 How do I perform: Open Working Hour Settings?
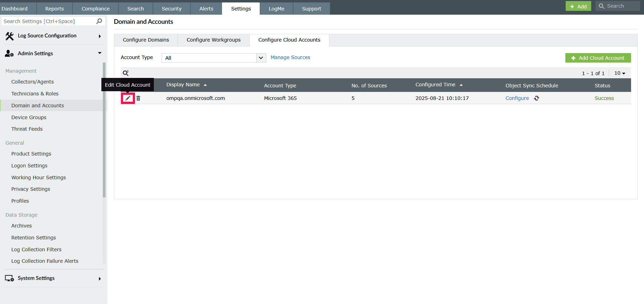tap(38, 178)
